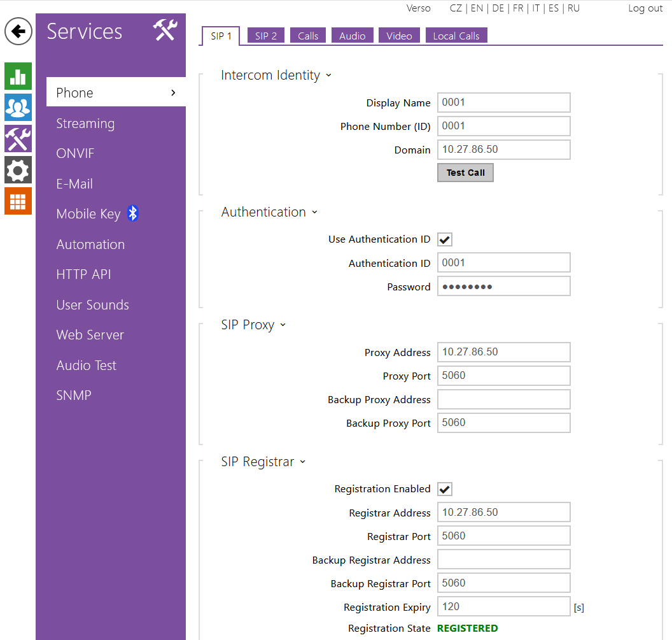
Task: Click the Log out link
Action: click(x=645, y=8)
